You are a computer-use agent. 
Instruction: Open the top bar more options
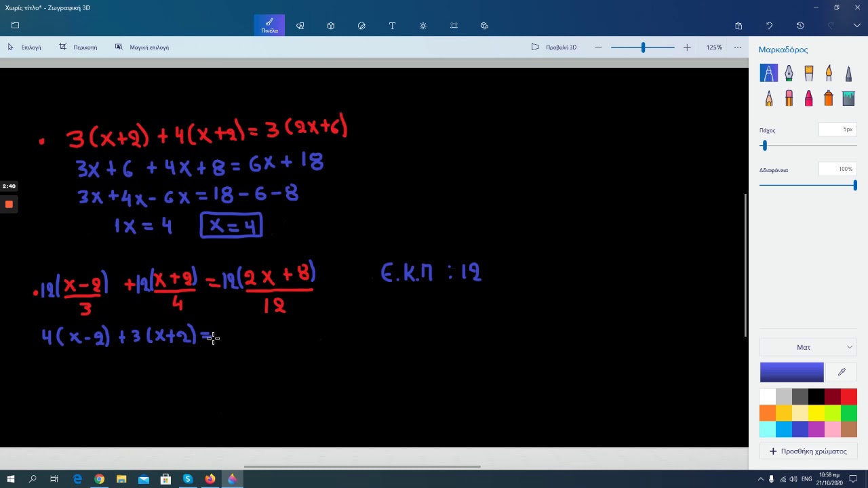click(x=858, y=26)
